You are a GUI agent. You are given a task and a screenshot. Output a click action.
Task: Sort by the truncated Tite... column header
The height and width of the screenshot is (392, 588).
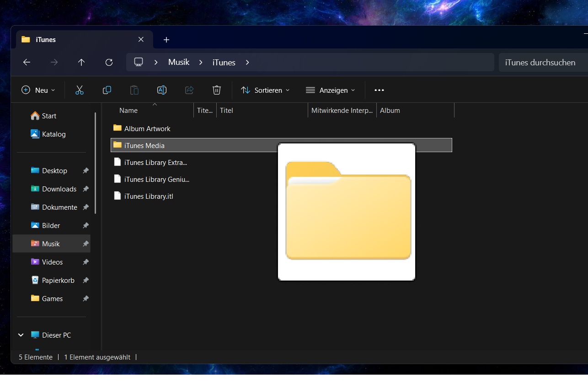205,110
